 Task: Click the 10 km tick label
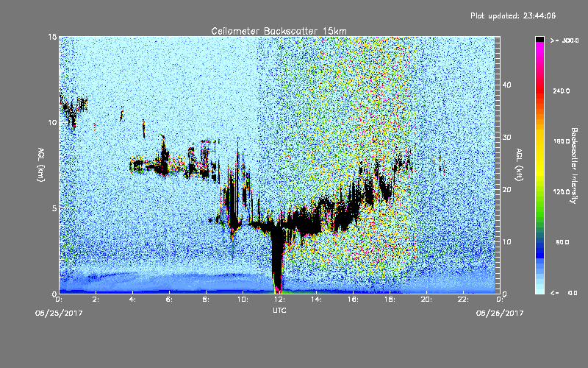pos(52,122)
